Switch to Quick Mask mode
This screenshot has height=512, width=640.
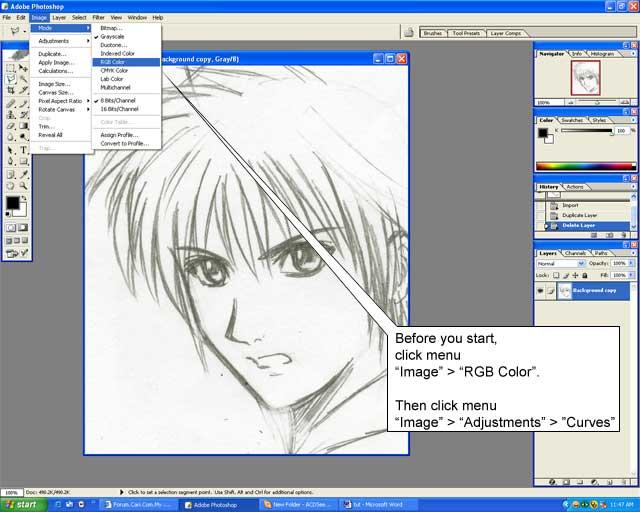pyautogui.click(x=23, y=227)
